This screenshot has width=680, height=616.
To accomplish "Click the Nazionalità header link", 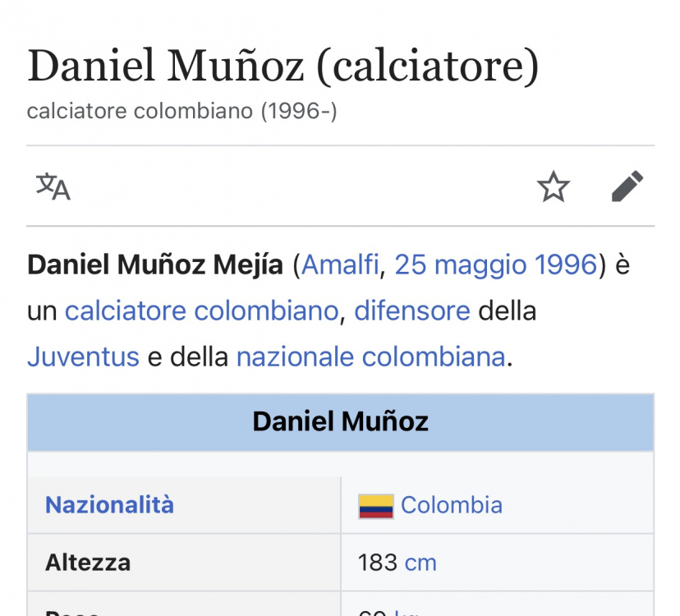I will 109,505.
